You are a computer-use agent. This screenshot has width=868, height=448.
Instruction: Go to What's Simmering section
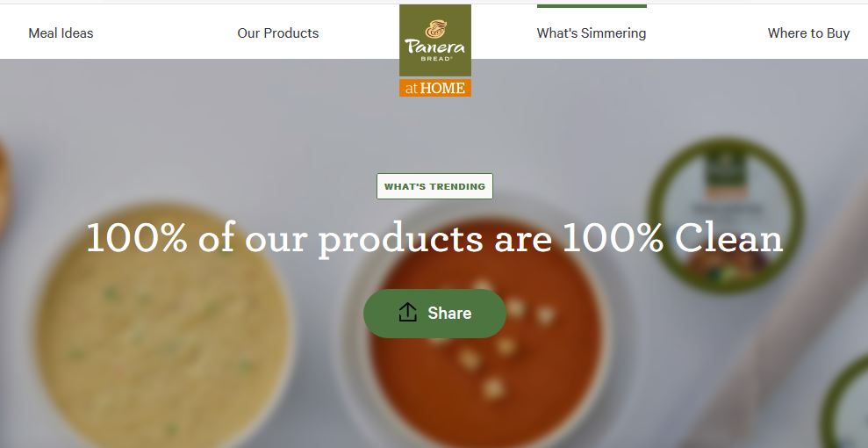click(592, 33)
